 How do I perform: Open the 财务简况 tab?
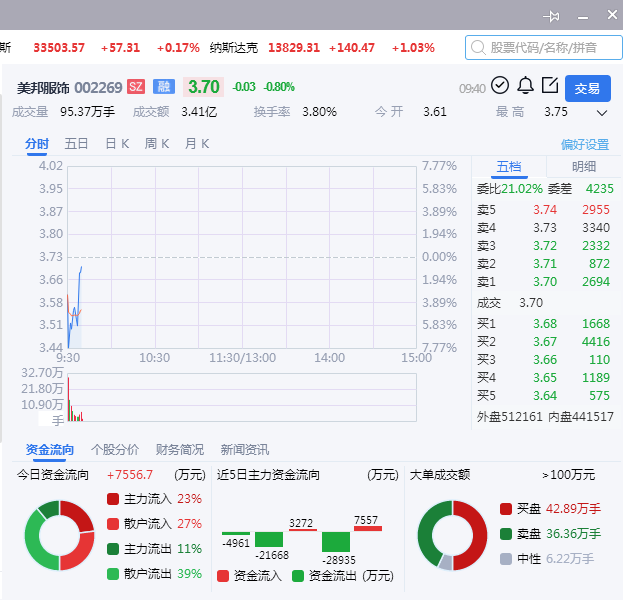tap(180, 450)
